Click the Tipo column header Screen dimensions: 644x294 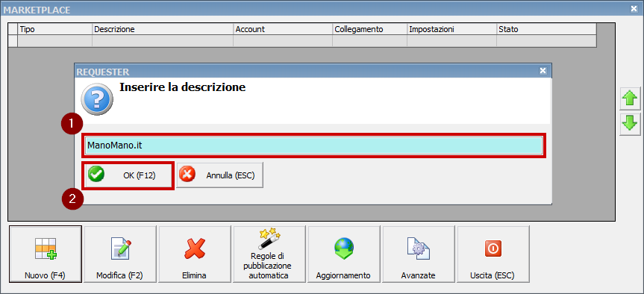click(x=55, y=29)
